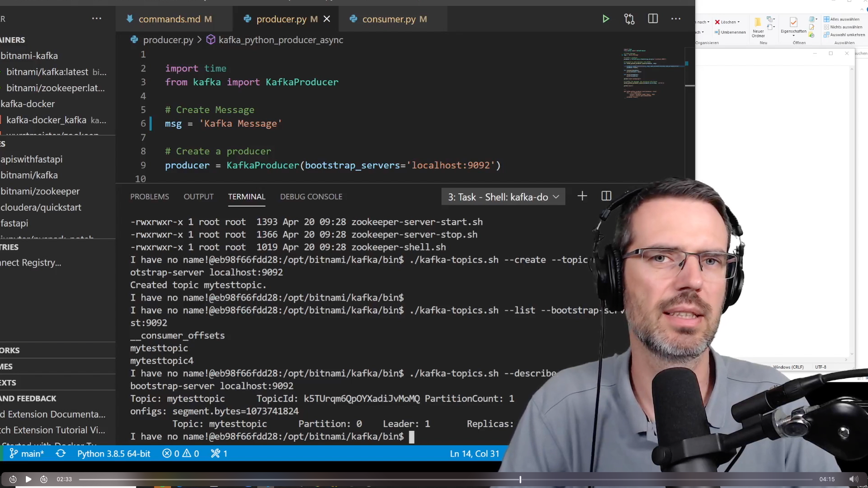This screenshot has height=488, width=868.
Task: Click Windows (CRLF) in background window
Action: (788, 367)
